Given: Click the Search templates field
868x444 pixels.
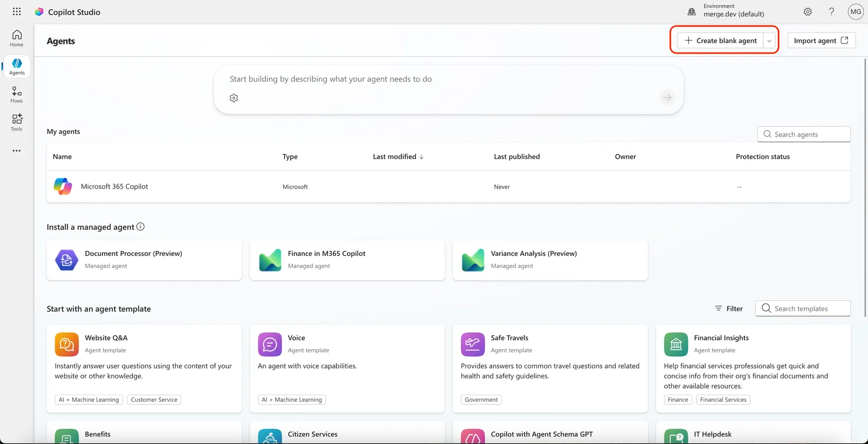Looking at the screenshot, I should pos(803,308).
